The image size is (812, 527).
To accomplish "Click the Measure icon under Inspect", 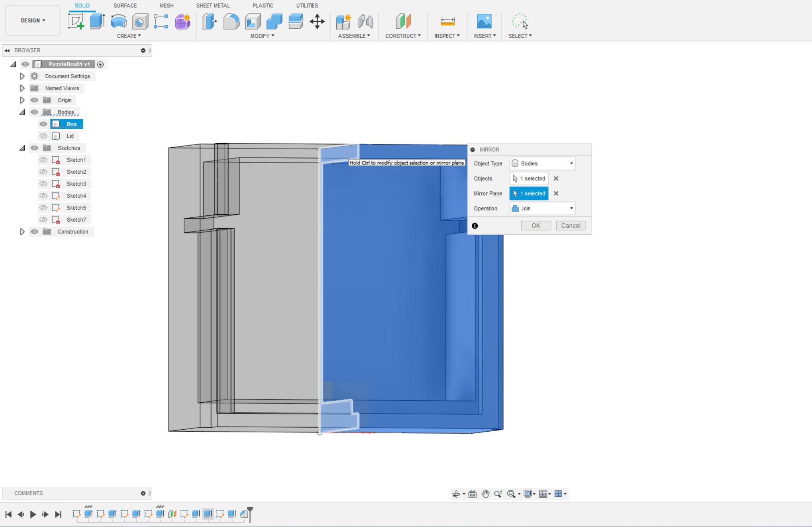I will 447,22.
